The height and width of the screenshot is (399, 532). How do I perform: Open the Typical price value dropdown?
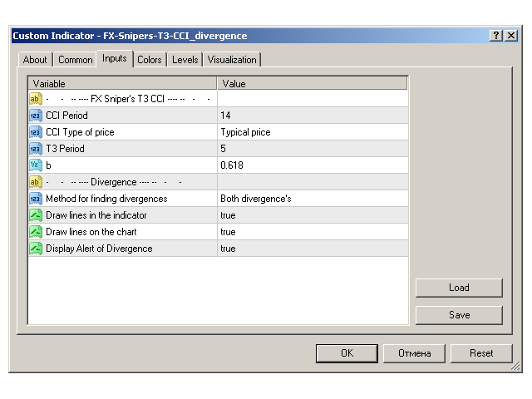point(312,132)
